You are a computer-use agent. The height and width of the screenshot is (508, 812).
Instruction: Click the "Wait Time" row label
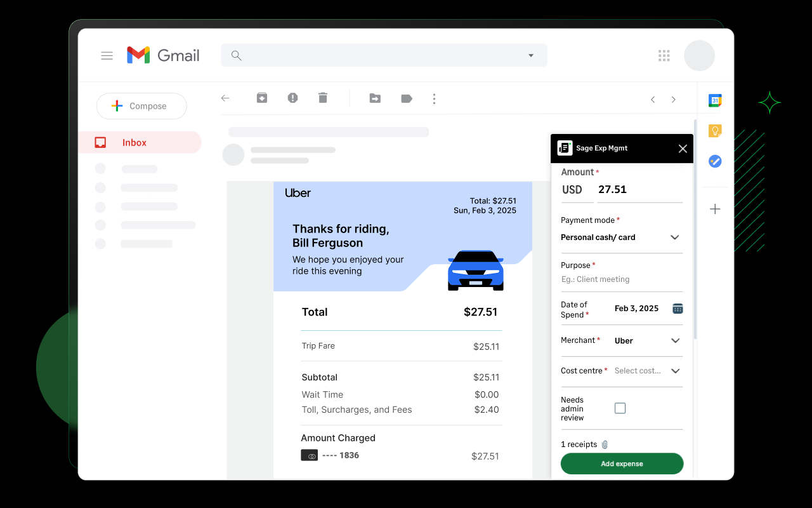[x=322, y=394]
